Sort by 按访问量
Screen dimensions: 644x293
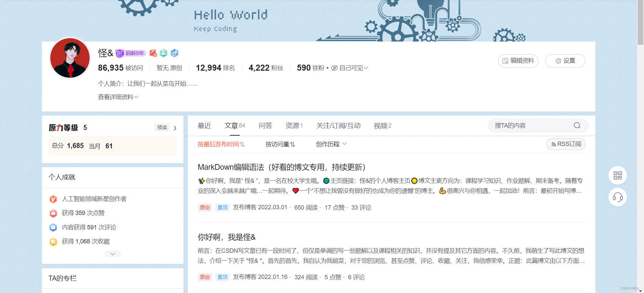pos(280,144)
